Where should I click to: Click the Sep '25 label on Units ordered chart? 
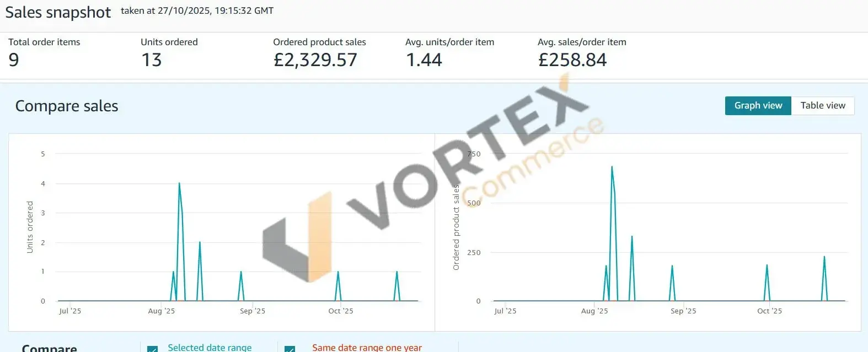coord(252,311)
